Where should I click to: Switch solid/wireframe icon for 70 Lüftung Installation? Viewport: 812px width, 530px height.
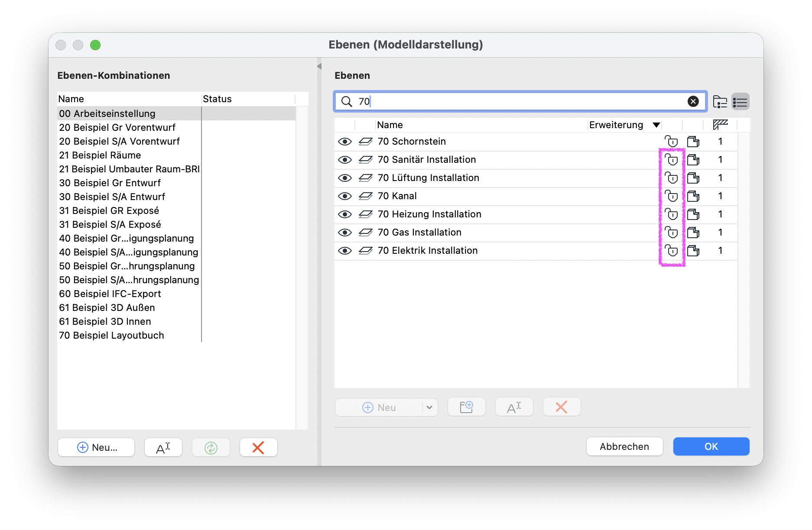(x=693, y=178)
